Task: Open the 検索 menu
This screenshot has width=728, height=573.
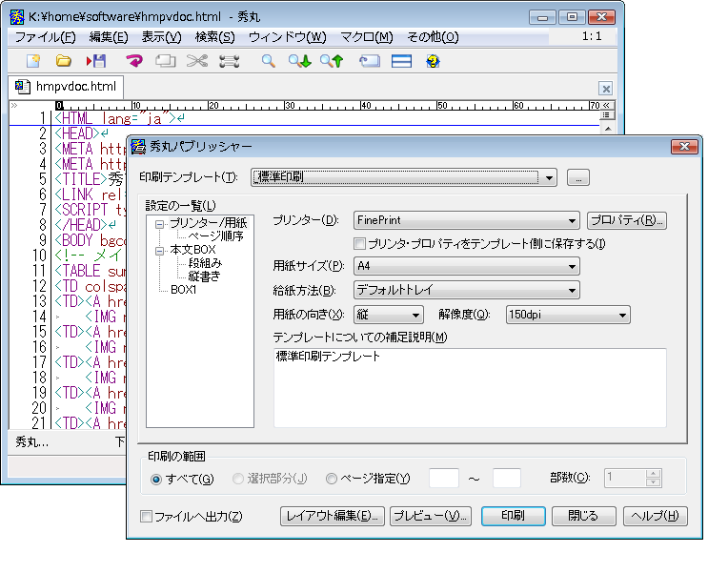Action: (214, 37)
